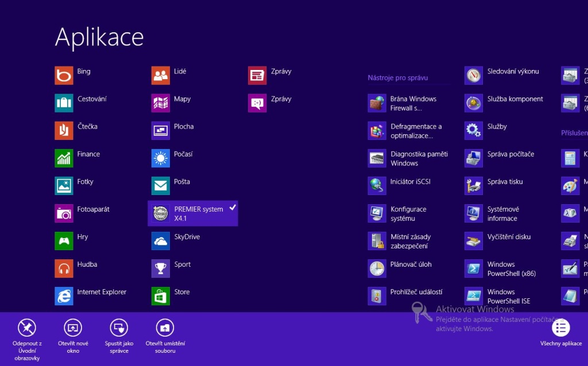Open the Počasí weather app icon
Viewport: 588px width, 366px height.
161,158
